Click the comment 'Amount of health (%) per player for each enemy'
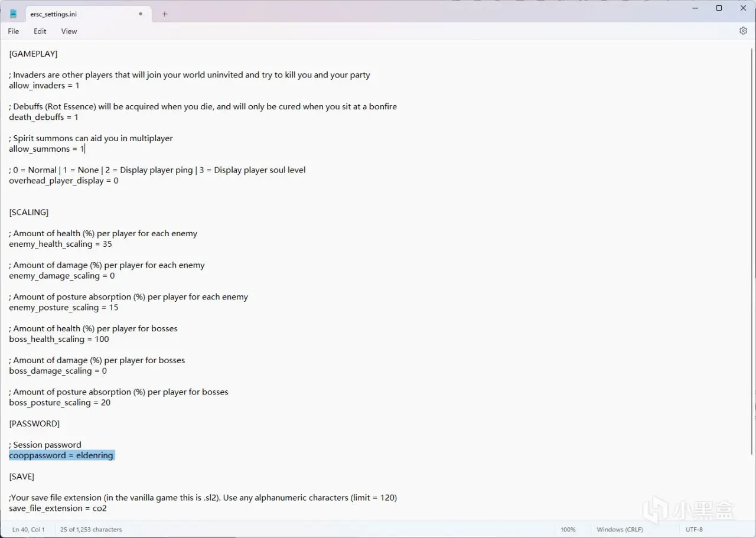This screenshot has width=756, height=538. (103, 233)
